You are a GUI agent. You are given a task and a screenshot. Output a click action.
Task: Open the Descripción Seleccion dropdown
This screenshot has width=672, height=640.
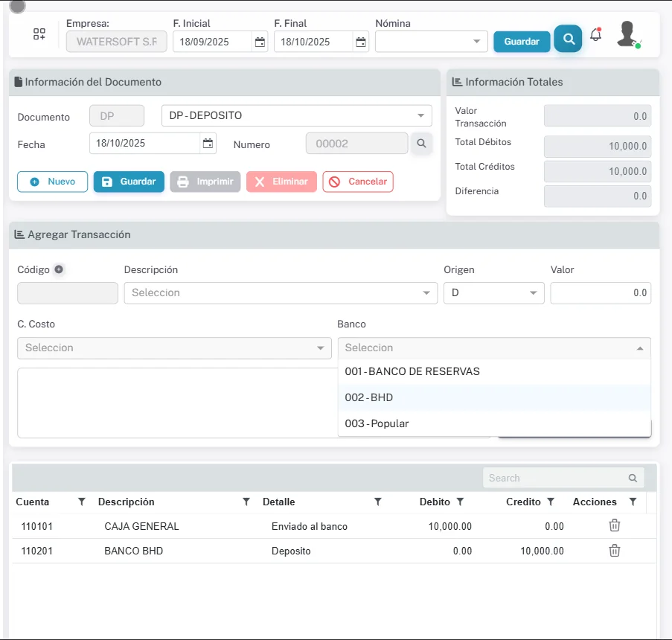pyautogui.click(x=281, y=292)
